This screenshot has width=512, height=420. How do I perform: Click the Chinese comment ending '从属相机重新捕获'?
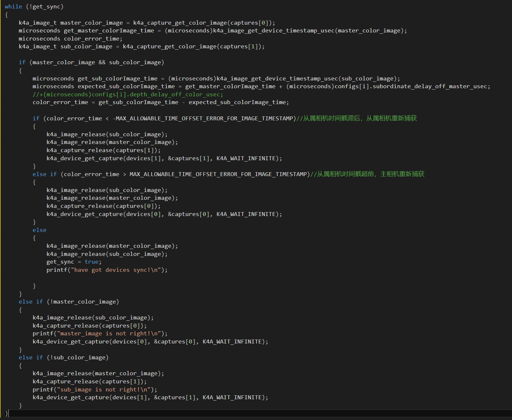(357, 118)
